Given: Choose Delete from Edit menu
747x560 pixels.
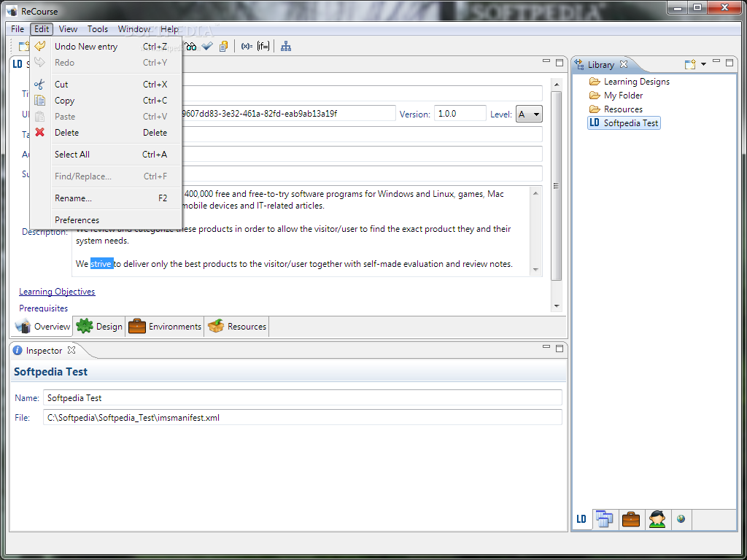Looking at the screenshot, I should coord(106,133).
